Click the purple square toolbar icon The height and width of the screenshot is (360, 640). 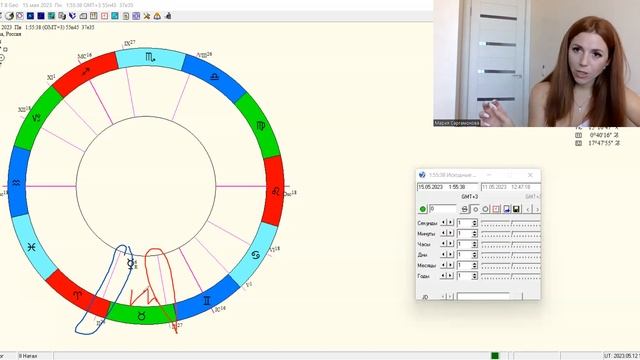[136, 16]
